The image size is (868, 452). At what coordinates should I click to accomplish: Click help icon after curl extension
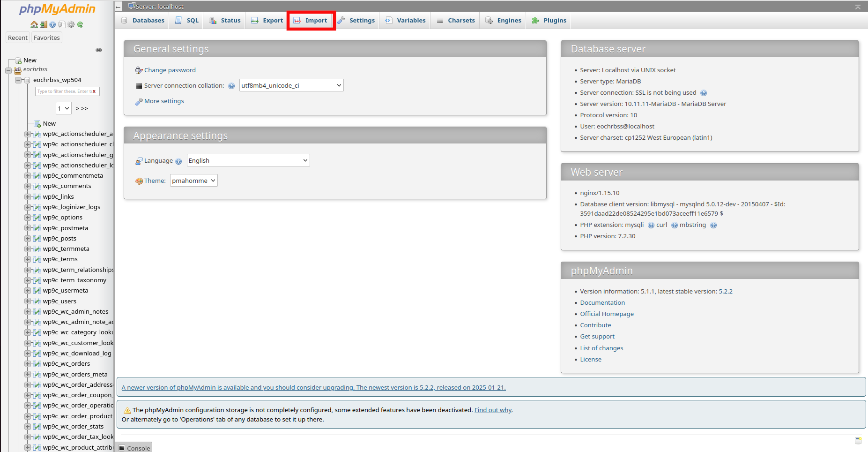[x=675, y=226]
